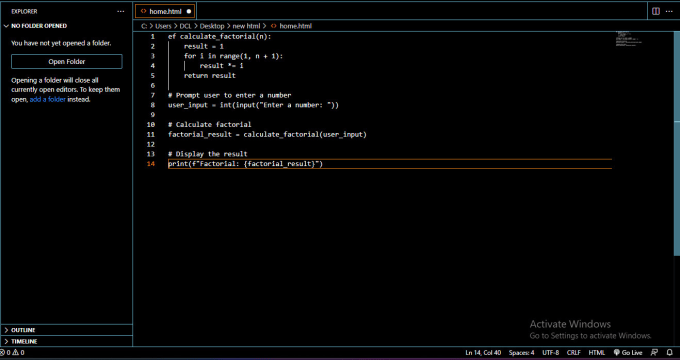Click the feedback icon beside Go Live

click(x=654, y=353)
